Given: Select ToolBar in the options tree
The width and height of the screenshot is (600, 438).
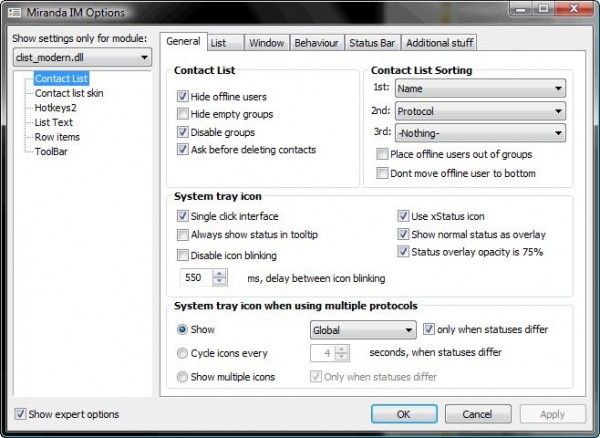Looking at the screenshot, I should pos(51,151).
